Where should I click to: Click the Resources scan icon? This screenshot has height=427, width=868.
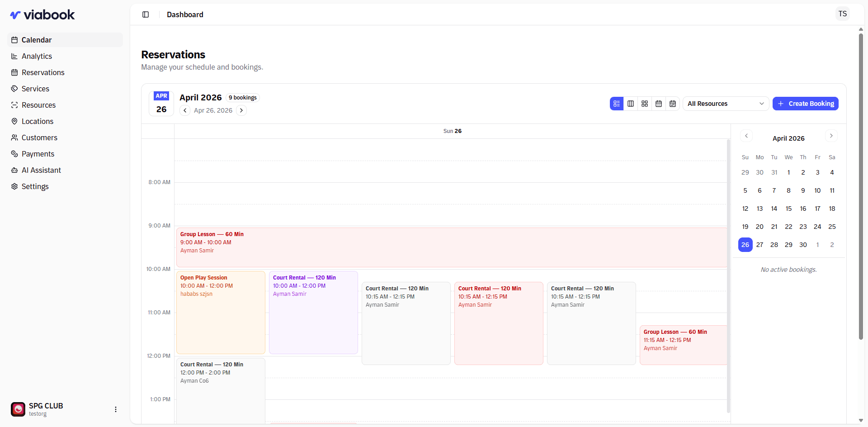(x=14, y=105)
